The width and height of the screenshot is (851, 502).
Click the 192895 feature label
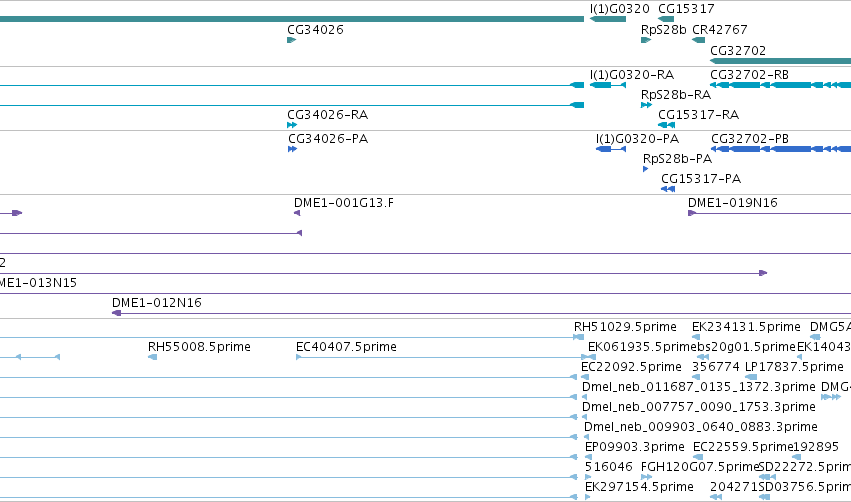[x=816, y=447]
